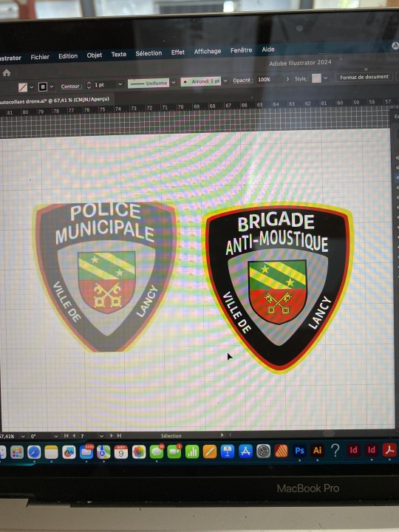The image size is (399, 532).
Task: Open Safari from the Dock
Action: 34,452
